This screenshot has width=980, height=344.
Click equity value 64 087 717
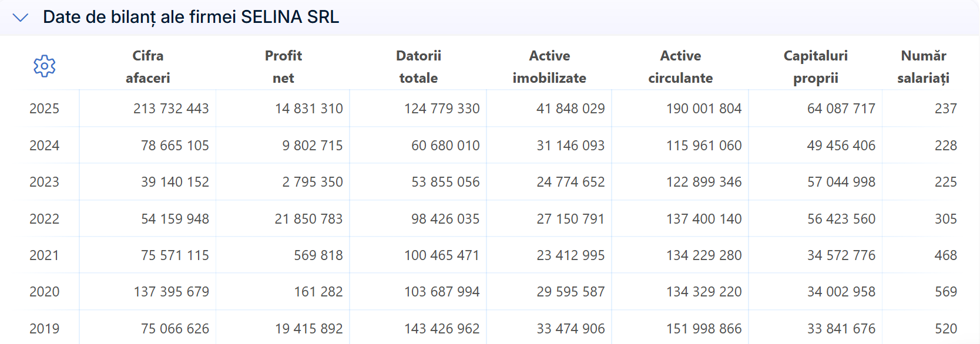pyautogui.click(x=841, y=109)
